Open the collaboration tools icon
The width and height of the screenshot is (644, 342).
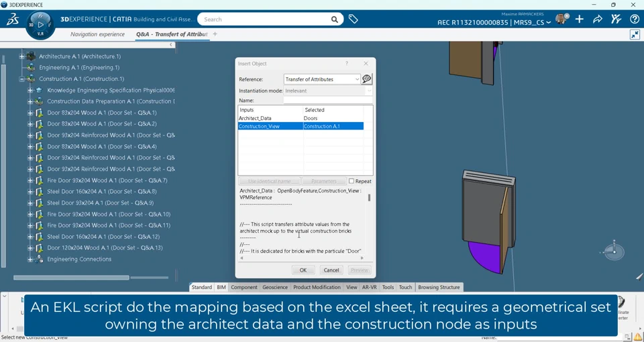coord(616,19)
